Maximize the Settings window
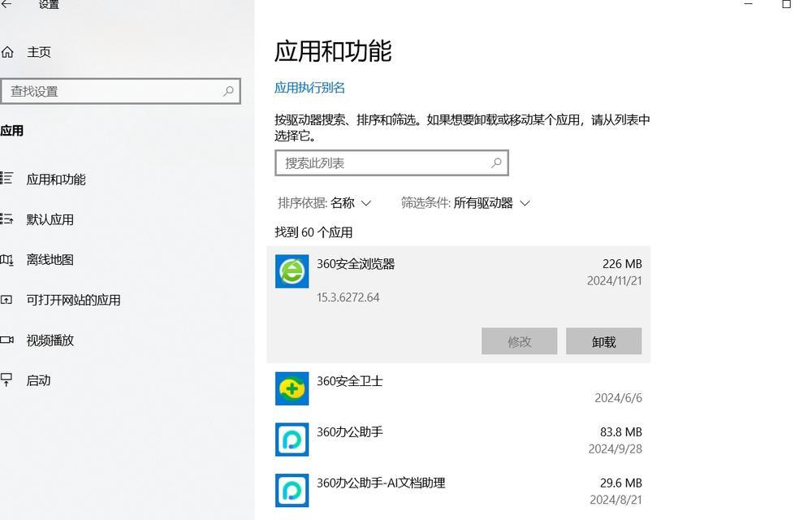Image resolution: width=812 pixels, height=520 pixels. pyautogui.click(x=786, y=4)
